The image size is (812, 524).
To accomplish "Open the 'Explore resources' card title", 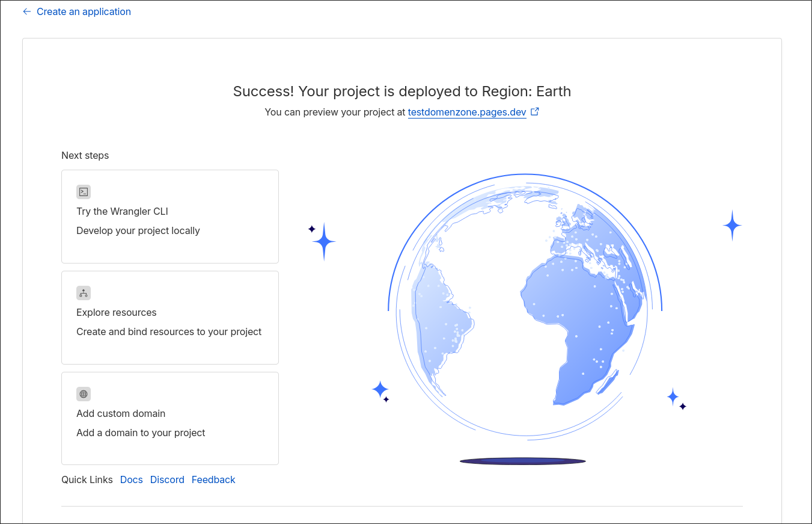I will click(x=116, y=312).
